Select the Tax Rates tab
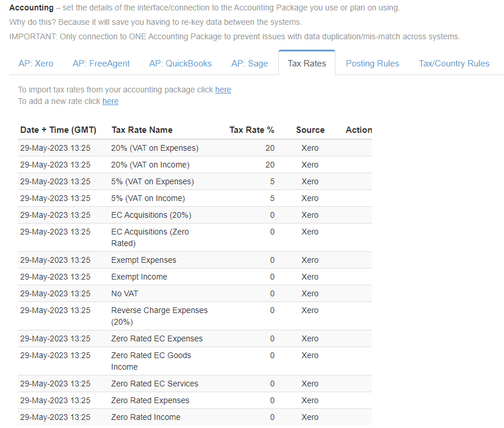This screenshot has width=504, height=428. 307,64
